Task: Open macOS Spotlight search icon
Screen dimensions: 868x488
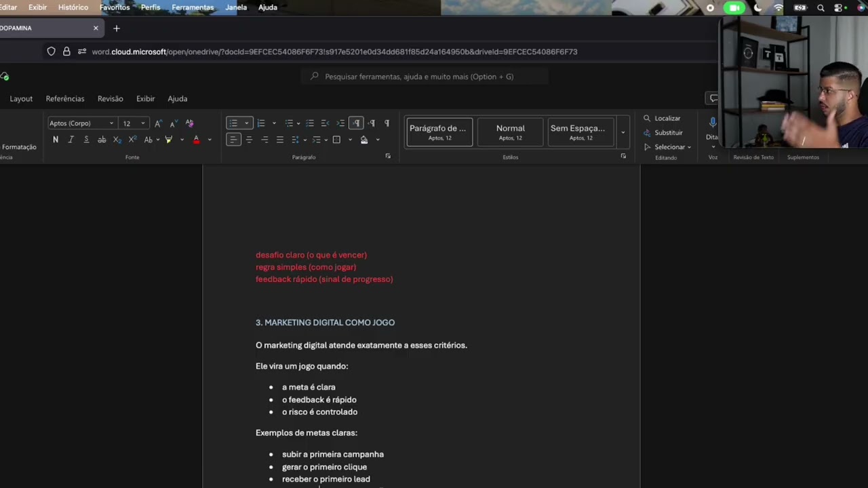Action: (x=821, y=8)
